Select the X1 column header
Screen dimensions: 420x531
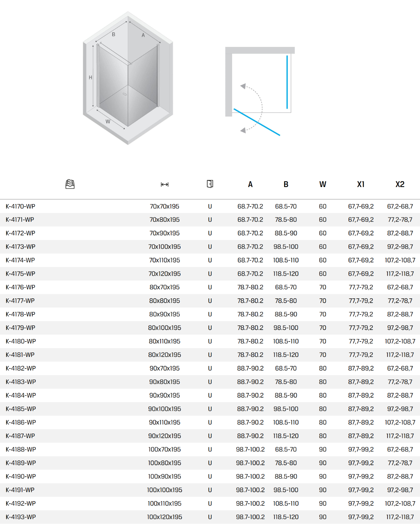click(360, 184)
